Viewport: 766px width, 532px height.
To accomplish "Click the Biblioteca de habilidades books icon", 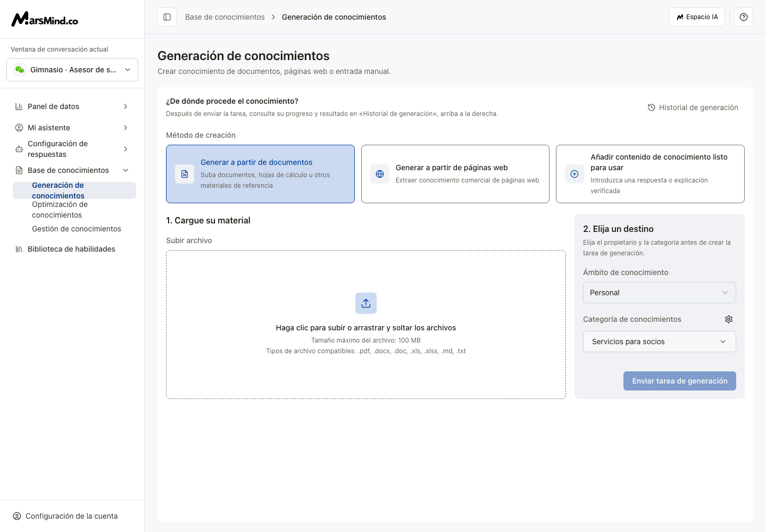I will click(x=19, y=249).
